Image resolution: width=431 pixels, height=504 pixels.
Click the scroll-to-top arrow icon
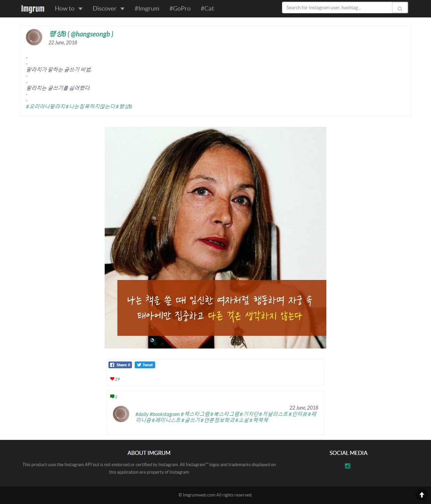pyautogui.click(x=422, y=495)
